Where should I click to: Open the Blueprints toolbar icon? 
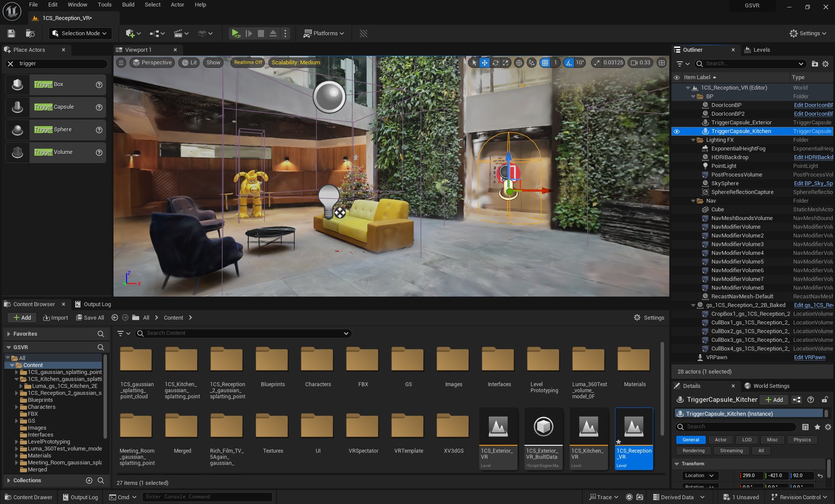click(x=157, y=33)
